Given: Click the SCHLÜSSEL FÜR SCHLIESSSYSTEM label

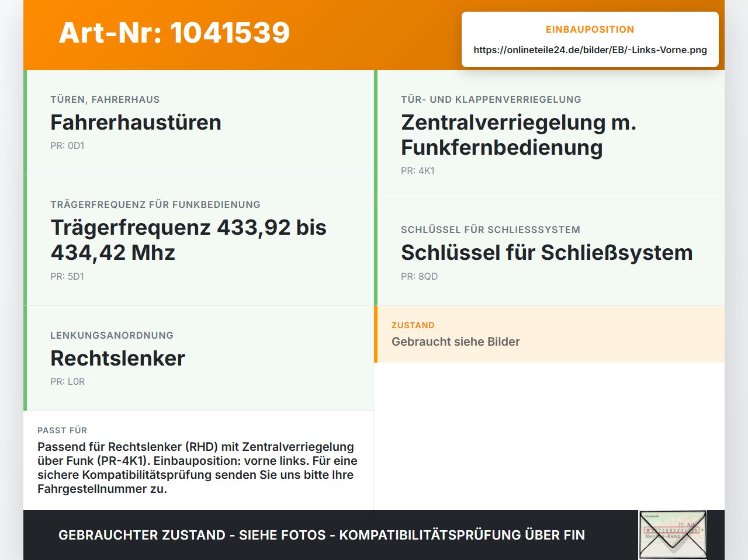Looking at the screenshot, I should (x=490, y=229).
